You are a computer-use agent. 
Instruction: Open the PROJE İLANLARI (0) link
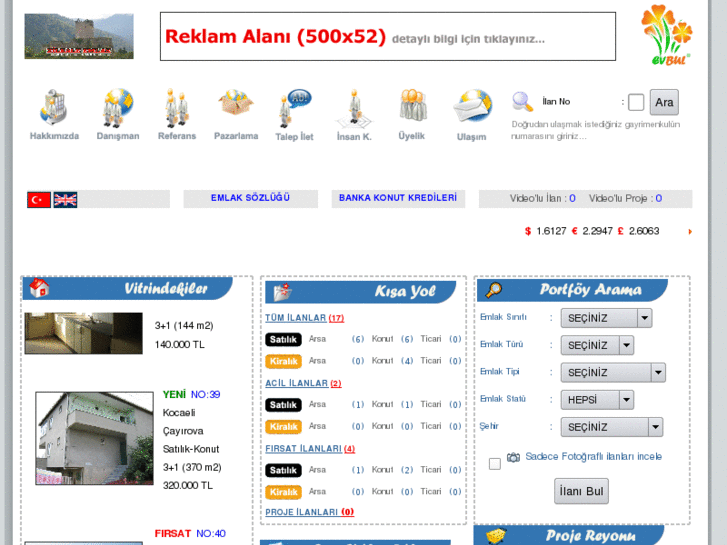(x=310, y=512)
